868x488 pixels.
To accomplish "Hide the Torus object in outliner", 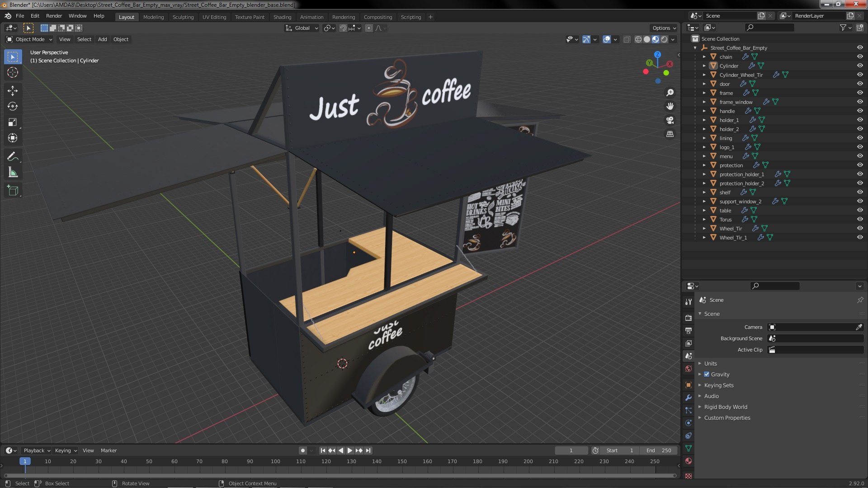I will pos(860,219).
